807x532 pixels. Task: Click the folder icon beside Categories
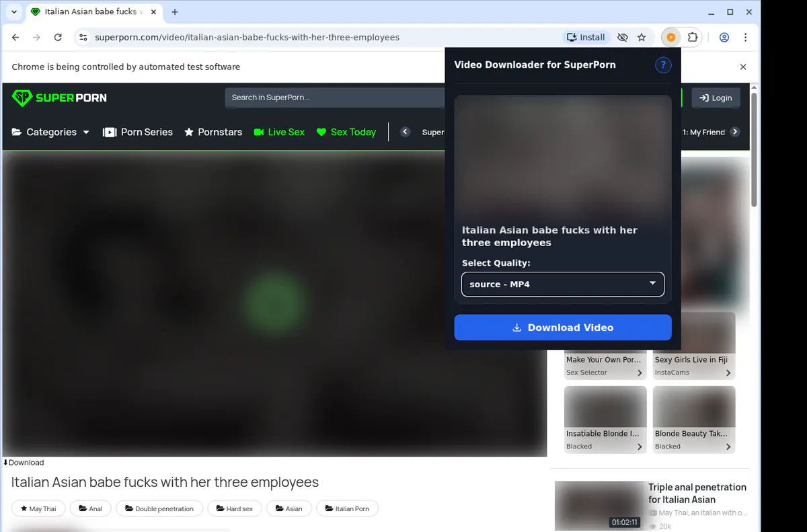tap(17, 132)
